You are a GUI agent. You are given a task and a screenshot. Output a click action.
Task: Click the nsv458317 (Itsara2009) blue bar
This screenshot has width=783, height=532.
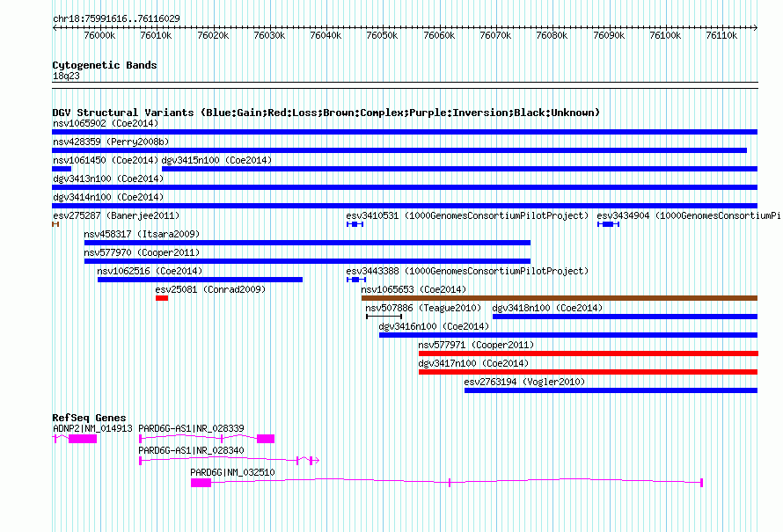point(307,243)
